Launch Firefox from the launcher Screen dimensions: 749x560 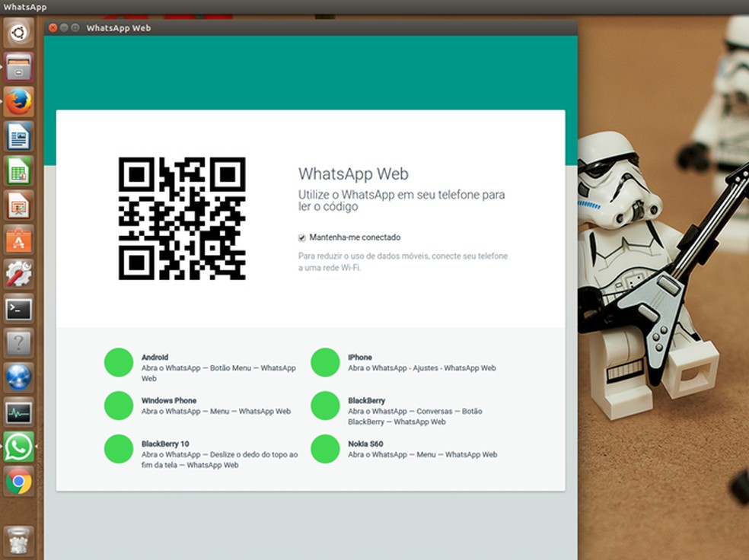pos(18,102)
